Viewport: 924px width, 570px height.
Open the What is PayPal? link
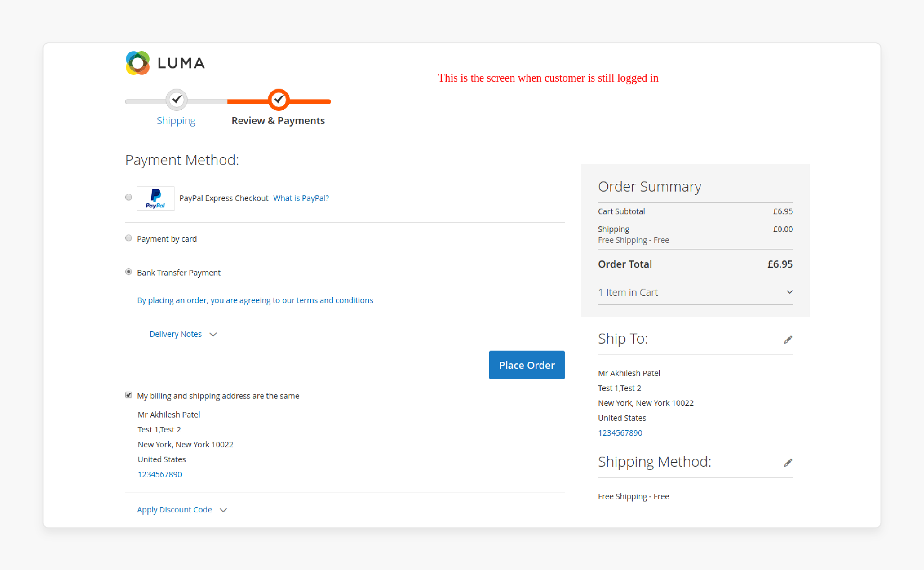[301, 198]
